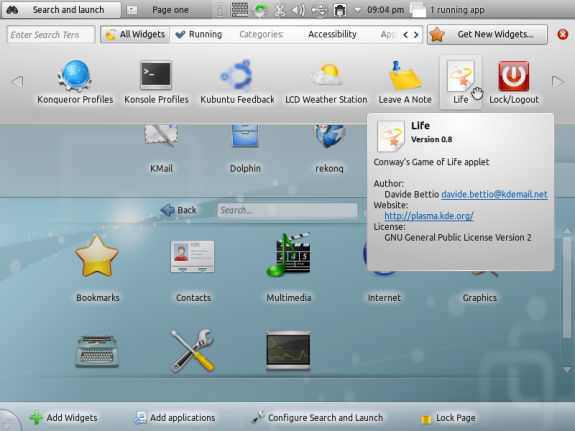Click the scissors clipboard tray icon
The height and width of the screenshot is (431, 575).
[280, 10]
